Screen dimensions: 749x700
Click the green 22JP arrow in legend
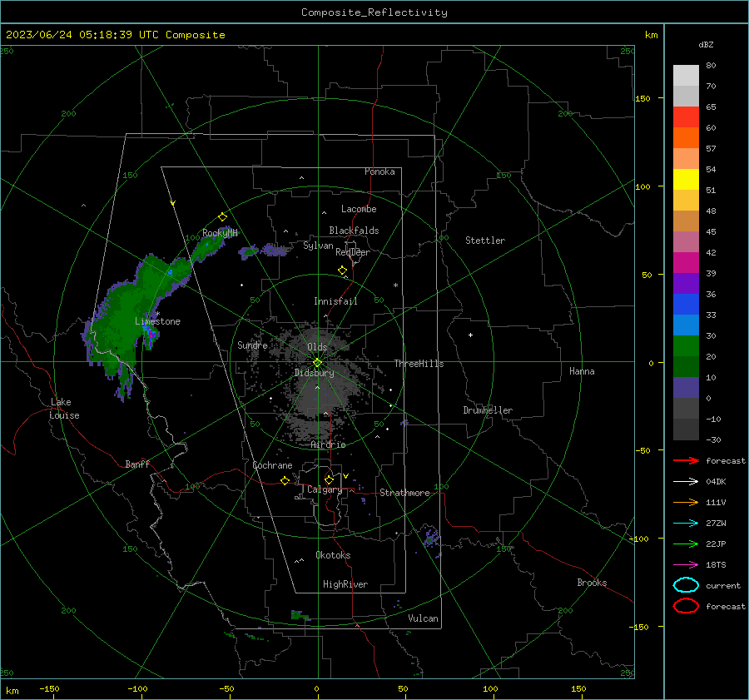(x=686, y=544)
